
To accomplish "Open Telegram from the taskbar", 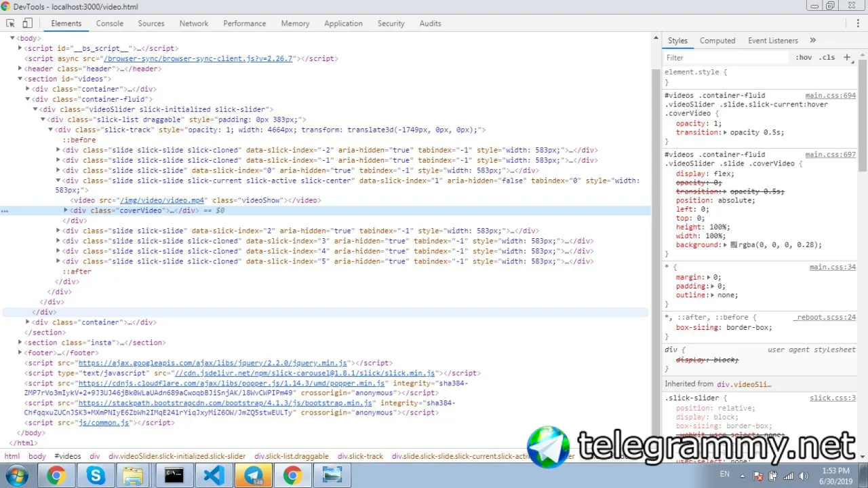I will coord(254,475).
